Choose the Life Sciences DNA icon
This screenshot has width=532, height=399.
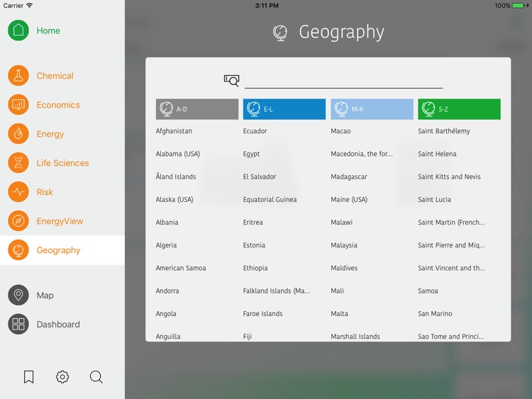point(18,163)
